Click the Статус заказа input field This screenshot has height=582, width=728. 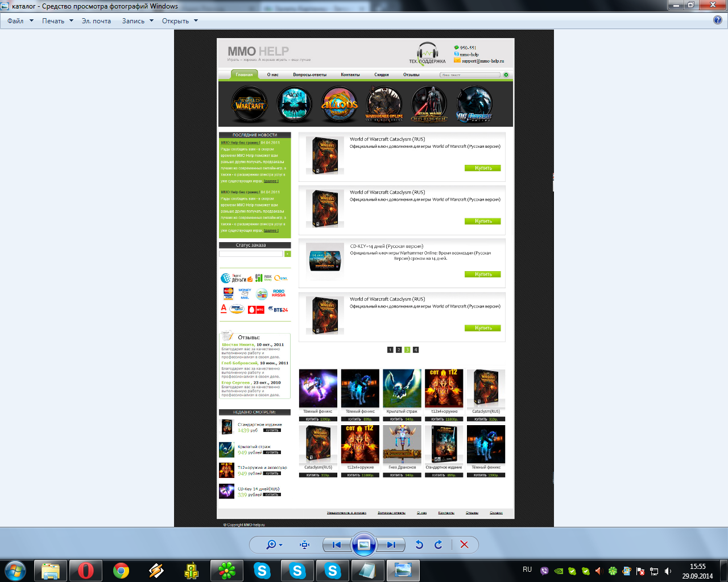point(251,253)
